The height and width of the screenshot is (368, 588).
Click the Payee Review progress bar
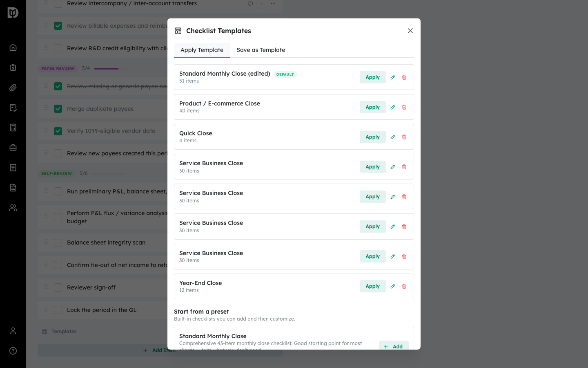click(110, 69)
